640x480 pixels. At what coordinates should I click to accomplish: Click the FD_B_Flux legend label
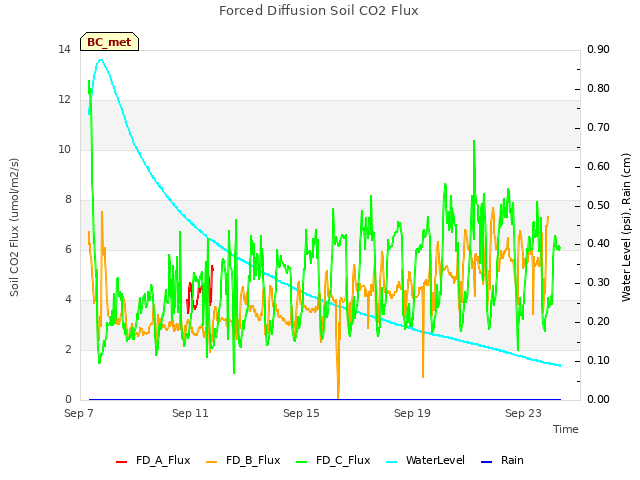click(x=253, y=460)
